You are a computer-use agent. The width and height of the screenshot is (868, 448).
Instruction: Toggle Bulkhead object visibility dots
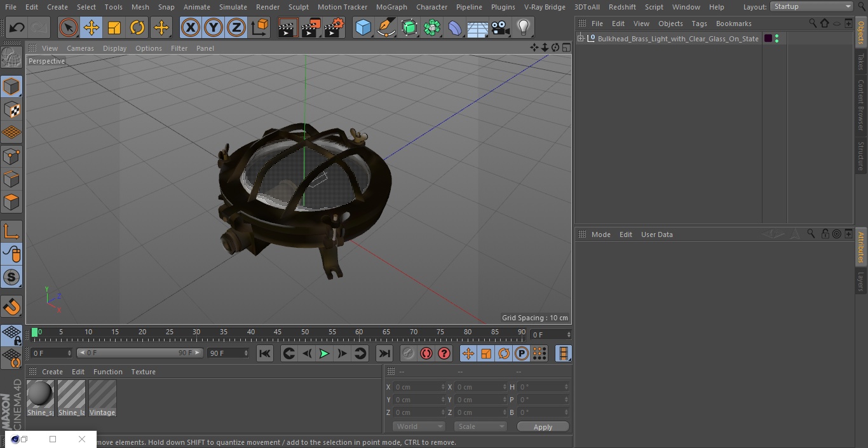point(776,39)
